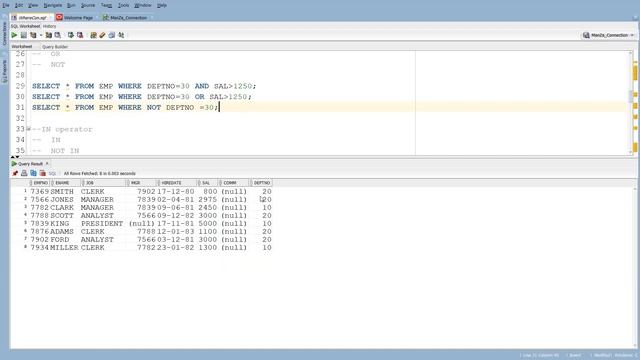Place cursor in SQL line 29 AND query
Viewport: 640px width, 360px height.
(x=144, y=86)
